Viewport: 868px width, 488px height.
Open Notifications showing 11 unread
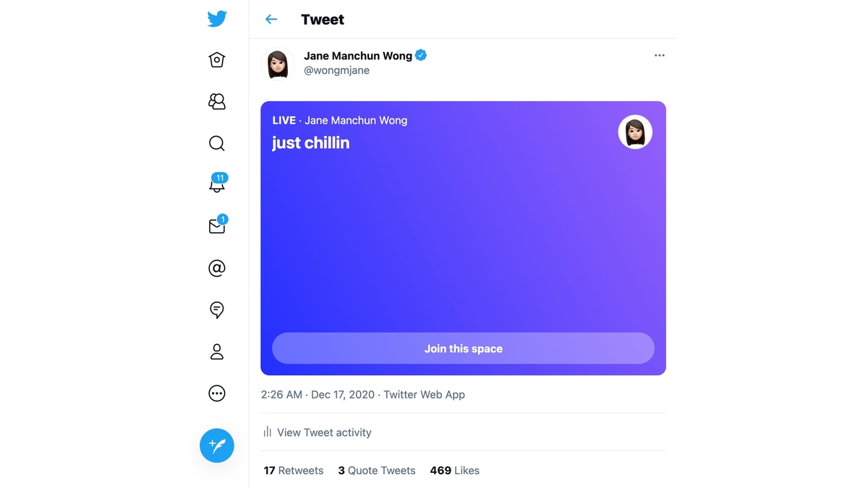tap(216, 185)
